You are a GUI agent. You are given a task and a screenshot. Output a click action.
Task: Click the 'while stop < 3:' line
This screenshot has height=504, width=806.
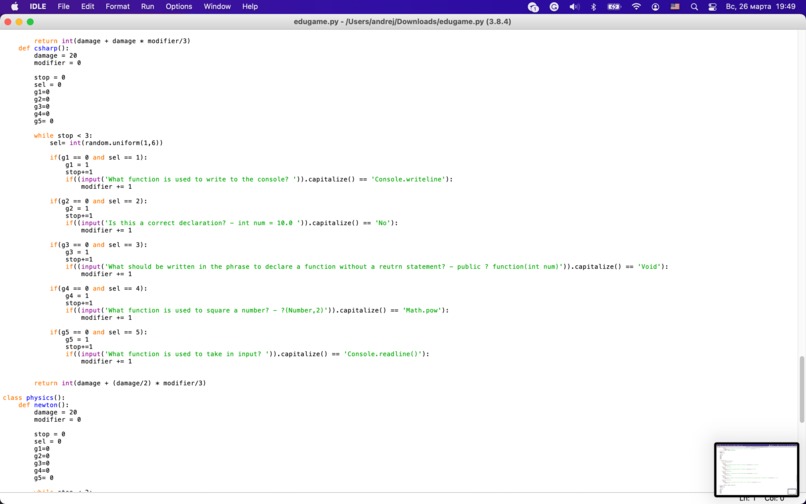pos(63,136)
